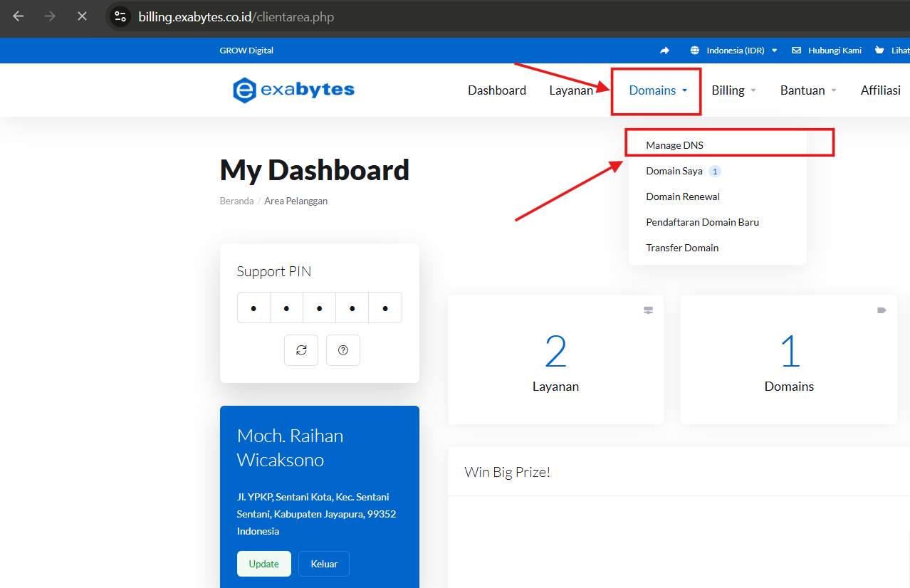Click the share arrow icon in blue bar
This screenshot has width=910, height=588.
pyautogui.click(x=664, y=50)
